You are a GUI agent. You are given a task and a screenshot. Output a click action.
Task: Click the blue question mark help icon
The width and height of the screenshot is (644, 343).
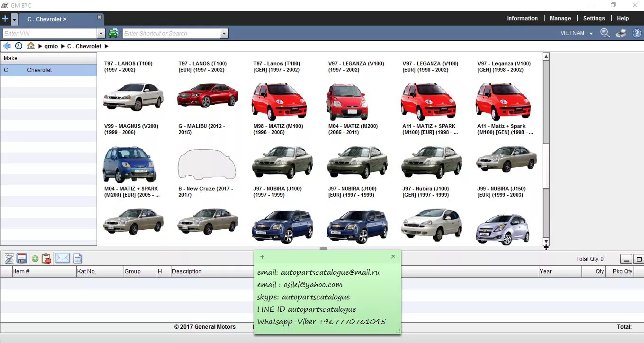637,33
